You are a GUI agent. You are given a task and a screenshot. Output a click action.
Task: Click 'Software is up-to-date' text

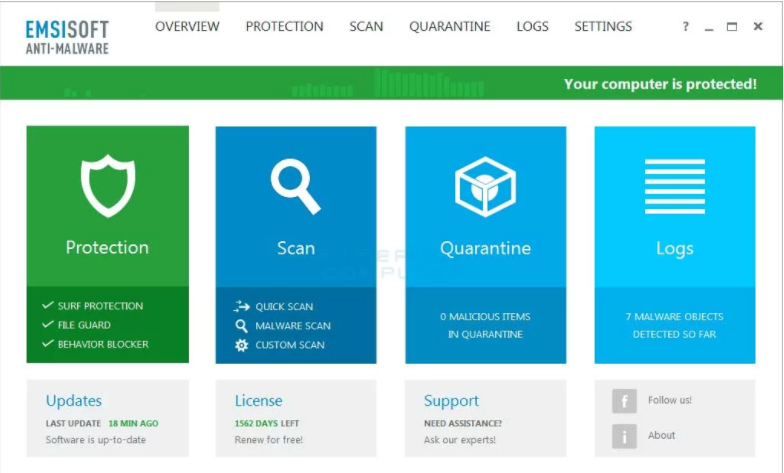pos(96,440)
